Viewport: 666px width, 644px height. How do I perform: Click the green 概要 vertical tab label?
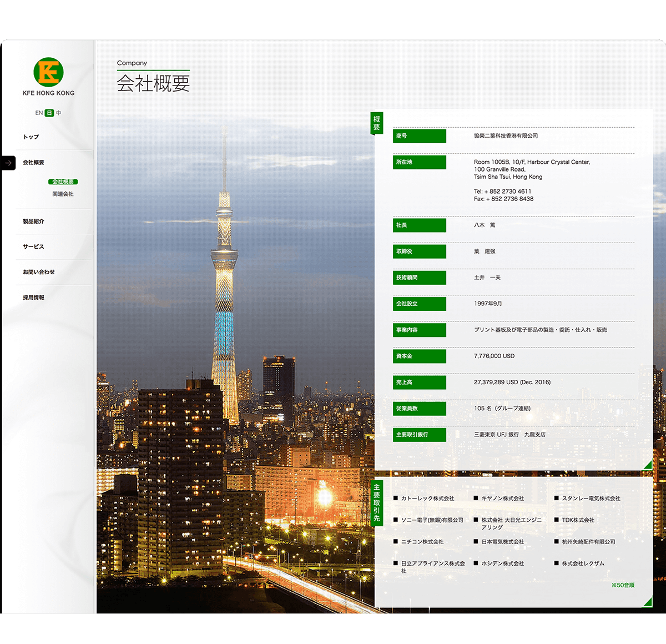coord(376,123)
